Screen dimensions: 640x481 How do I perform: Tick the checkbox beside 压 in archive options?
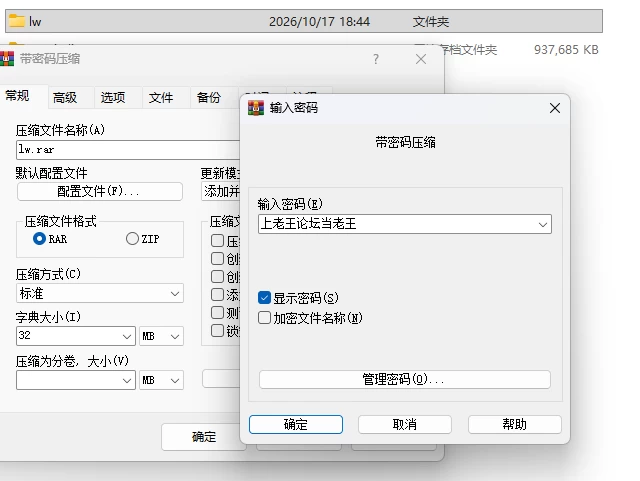tap(218, 240)
